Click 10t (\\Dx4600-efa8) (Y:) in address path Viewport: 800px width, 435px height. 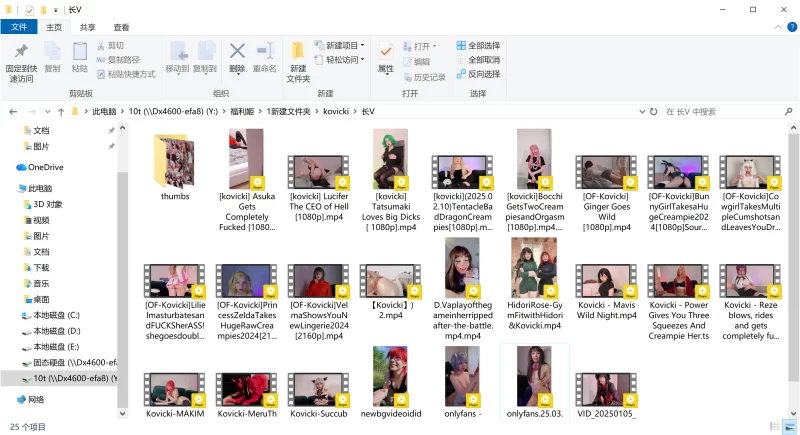click(x=173, y=112)
